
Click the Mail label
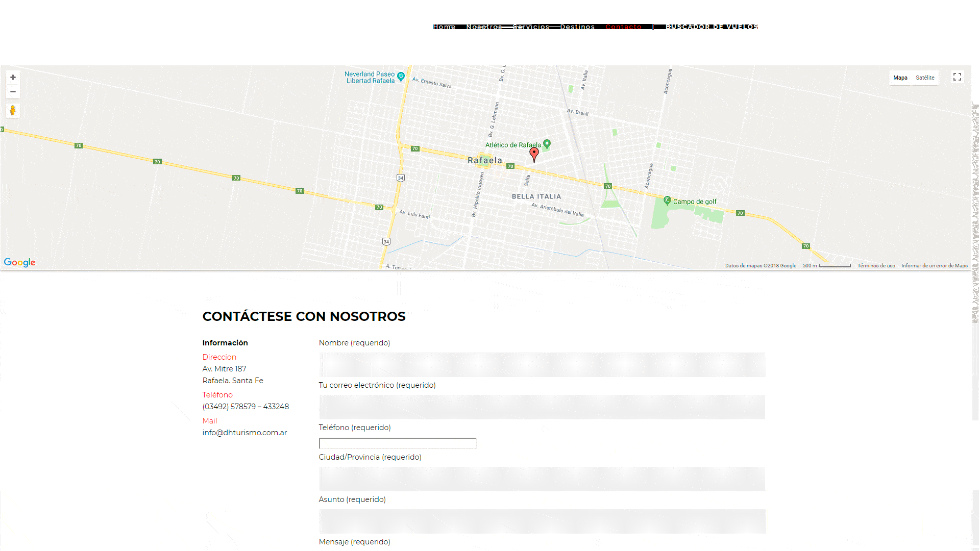[x=209, y=421]
